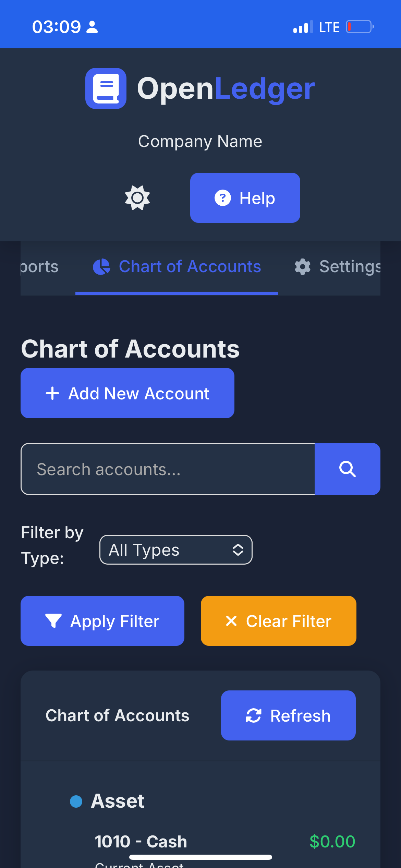Click the orange Clear Filter button
The height and width of the screenshot is (868, 401).
(x=279, y=621)
